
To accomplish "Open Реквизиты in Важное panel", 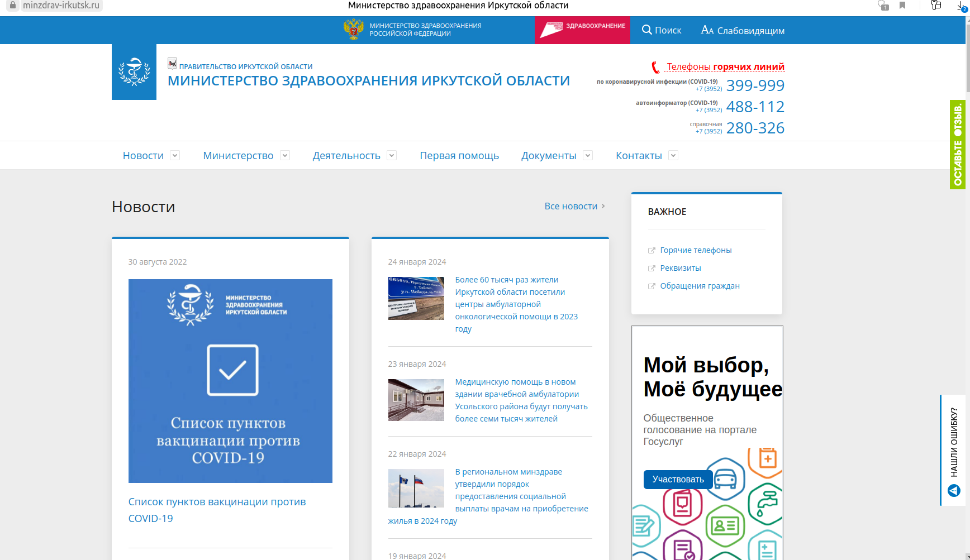I will pyautogui.click(x=681, y=268).
